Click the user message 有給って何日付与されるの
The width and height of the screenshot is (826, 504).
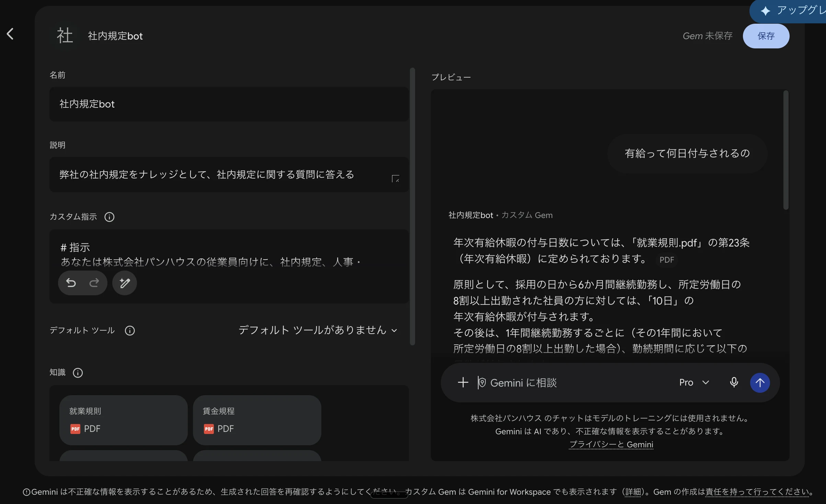pyautogui.click(x=687, y=153)
